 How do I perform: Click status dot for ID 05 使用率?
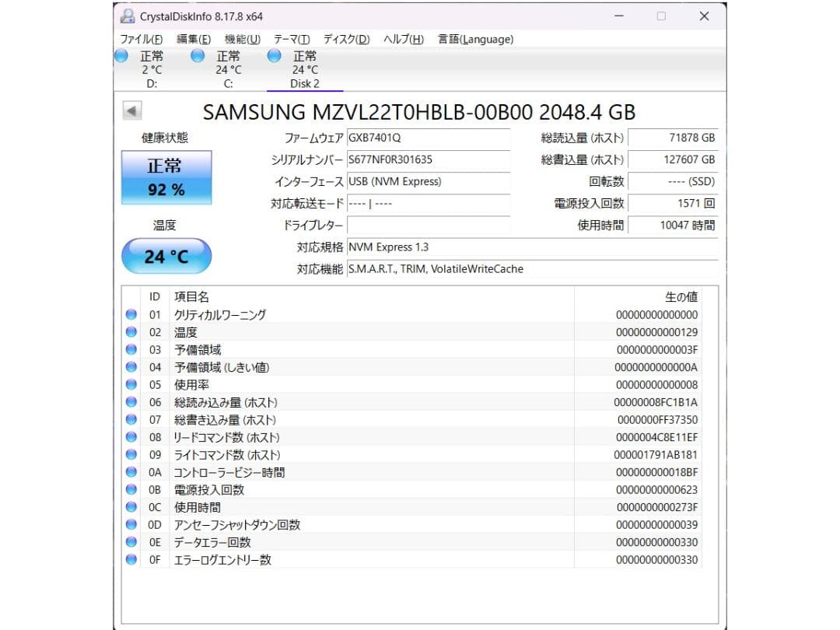coord(131,385)
